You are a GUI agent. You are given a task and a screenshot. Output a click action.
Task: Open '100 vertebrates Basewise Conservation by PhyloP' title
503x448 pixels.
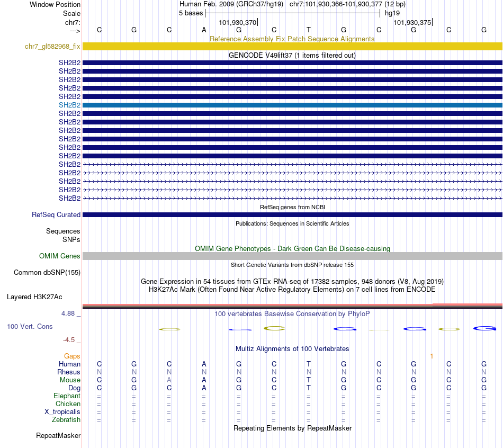292,314
